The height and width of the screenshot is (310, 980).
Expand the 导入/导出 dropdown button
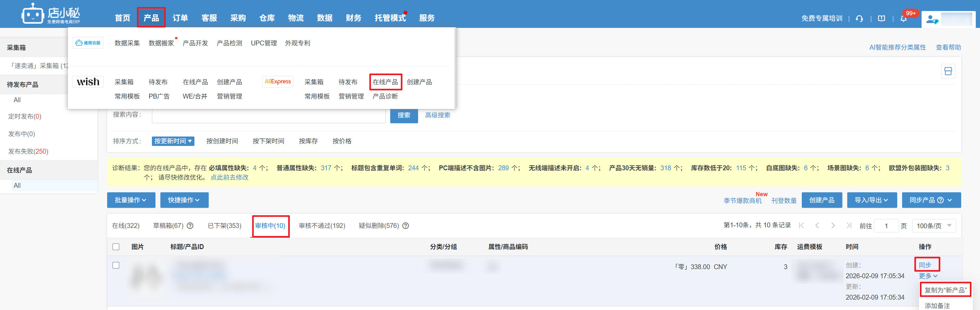click(x=871, y=200)
